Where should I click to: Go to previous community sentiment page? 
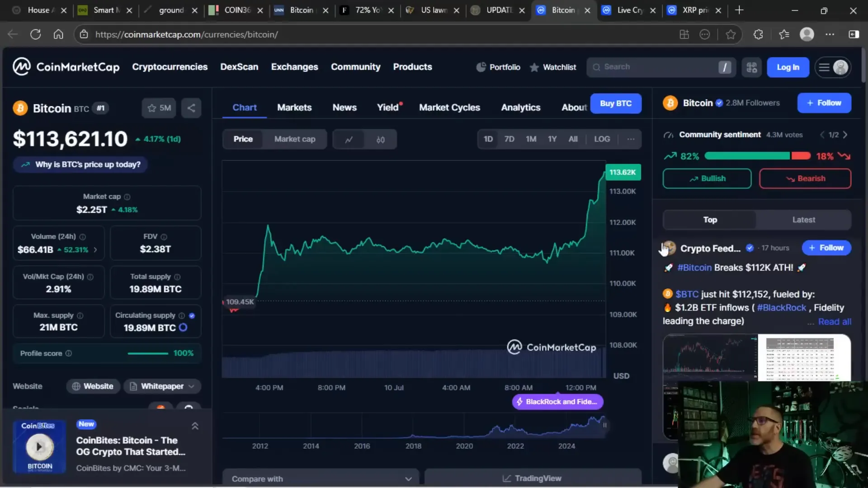pyautogui.click(x=822, y=135)
